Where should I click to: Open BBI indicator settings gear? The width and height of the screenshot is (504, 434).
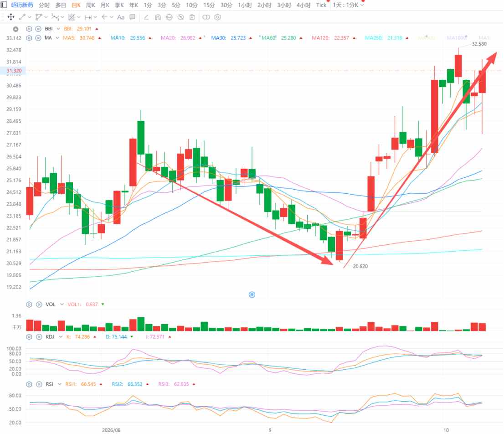[x=29, y=29]
